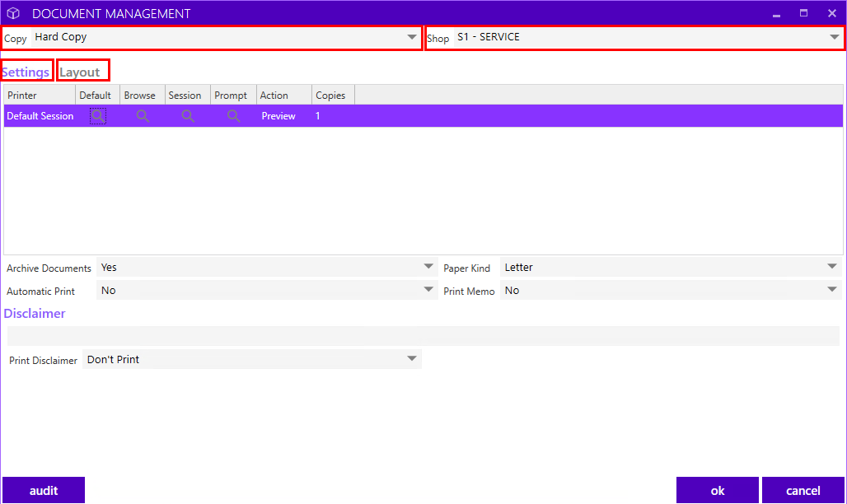This screenshot has height=504, width=847.
Task: Click the Copies column header
Action: [x=334, y=95]
